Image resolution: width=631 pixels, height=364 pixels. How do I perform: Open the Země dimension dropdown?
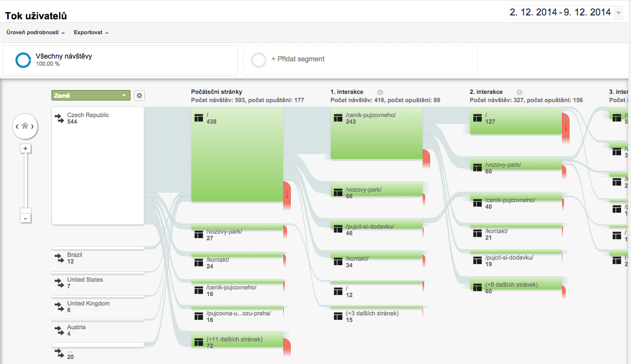[x=91, y=96]
